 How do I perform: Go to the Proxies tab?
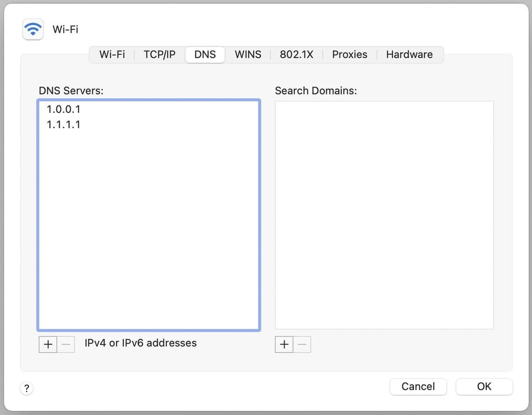coord(350,55)
